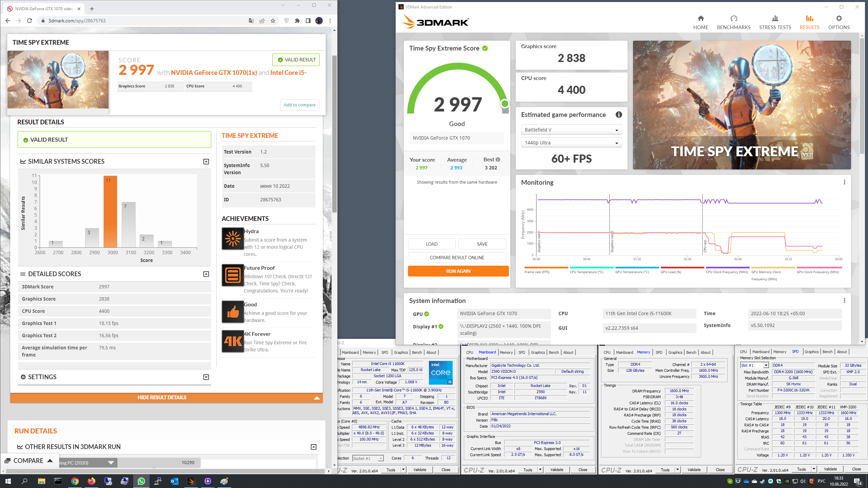The width and height of the screenshot is (868, 488).
Task: Open the notification center showing 34
Action: coord(858,481)
